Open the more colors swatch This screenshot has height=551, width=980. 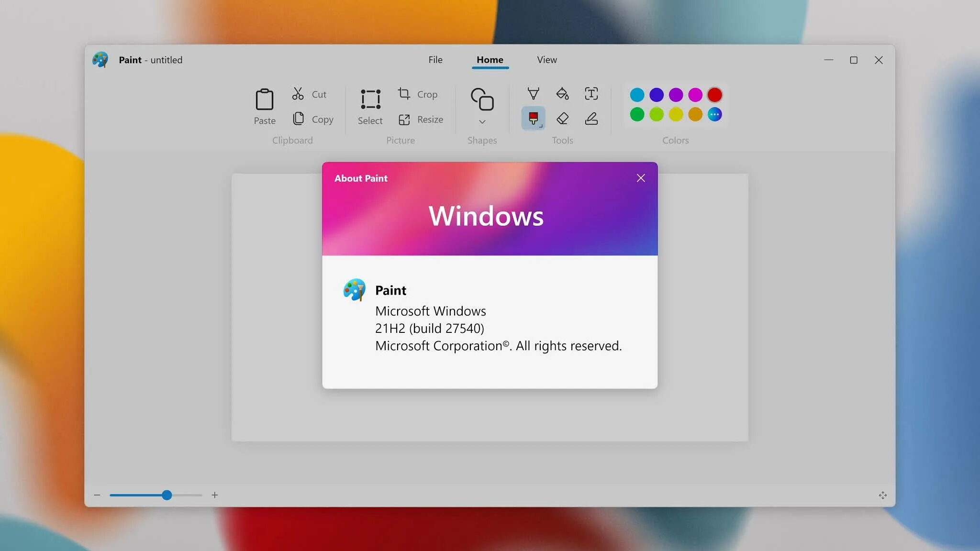(x=714, y=114)
